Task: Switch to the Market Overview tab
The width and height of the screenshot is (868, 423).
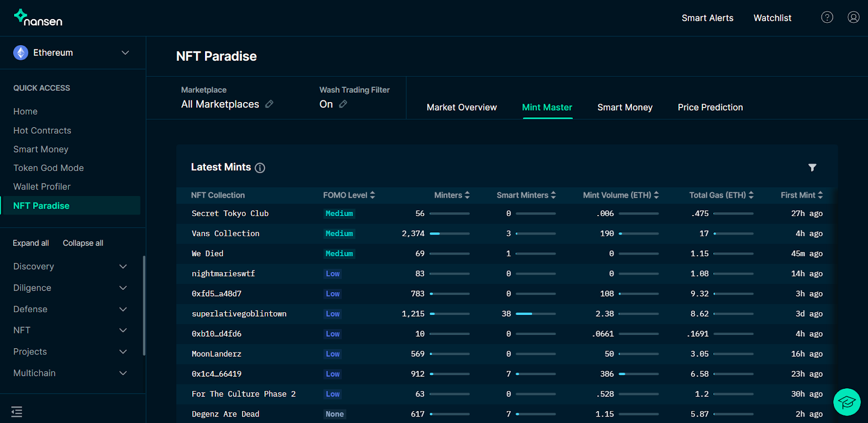Action: click(x=462, y=108)
